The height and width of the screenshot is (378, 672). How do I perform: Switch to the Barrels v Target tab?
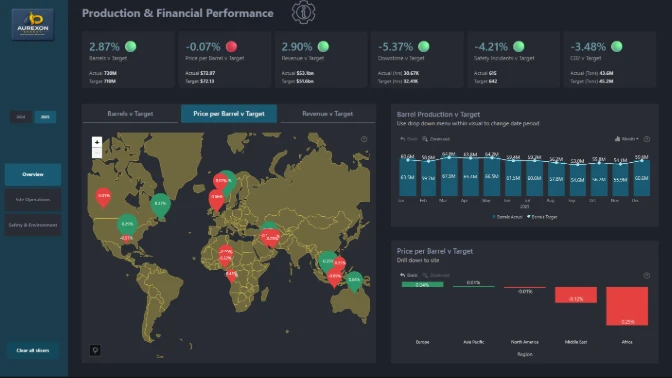click(x=130, y=114)
